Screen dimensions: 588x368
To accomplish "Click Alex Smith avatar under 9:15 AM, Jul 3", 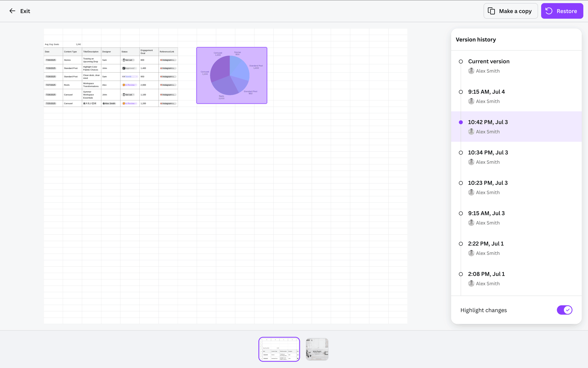I will [471, 223].
